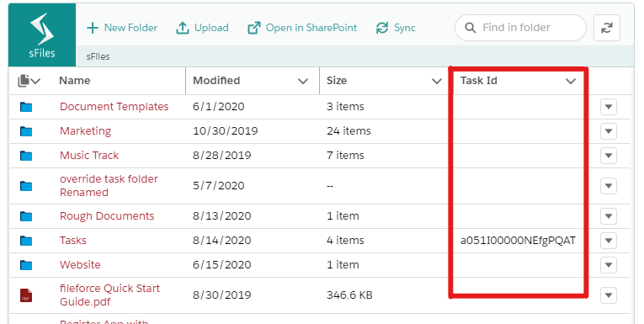Create a New Folder
Viewport: 644px width, 324px height.
click(122, 28)
